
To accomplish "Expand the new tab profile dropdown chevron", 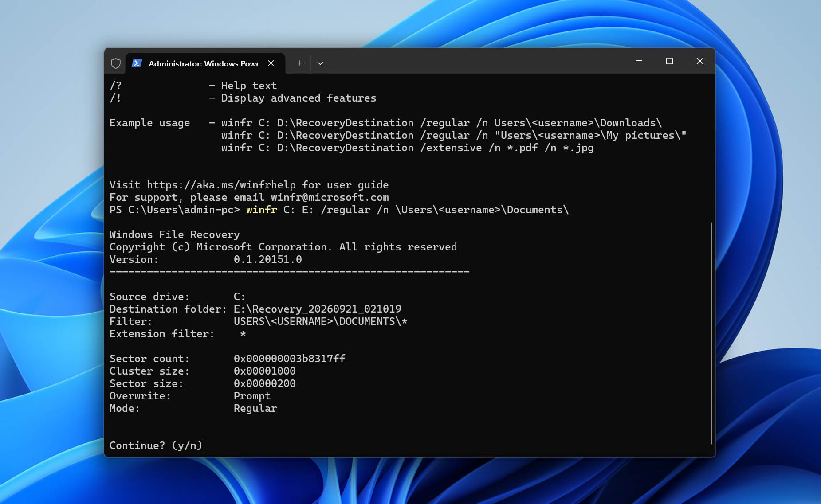I will 320,63.
